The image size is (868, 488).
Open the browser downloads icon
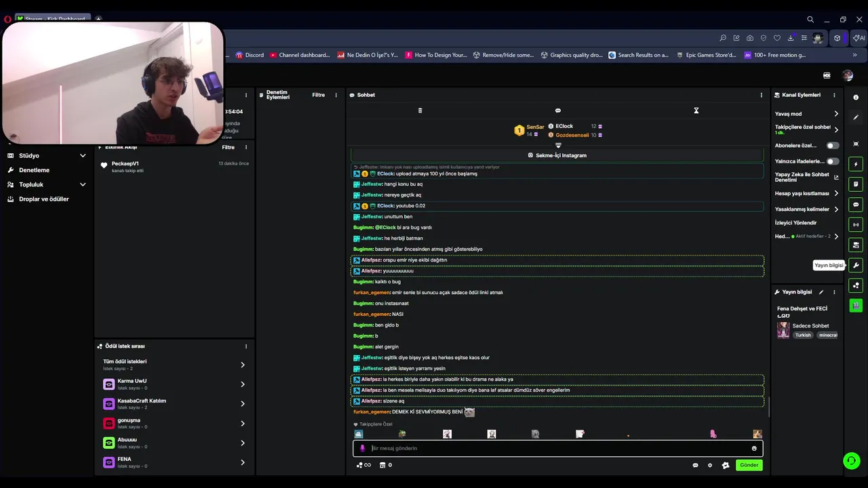click(791, 38)
